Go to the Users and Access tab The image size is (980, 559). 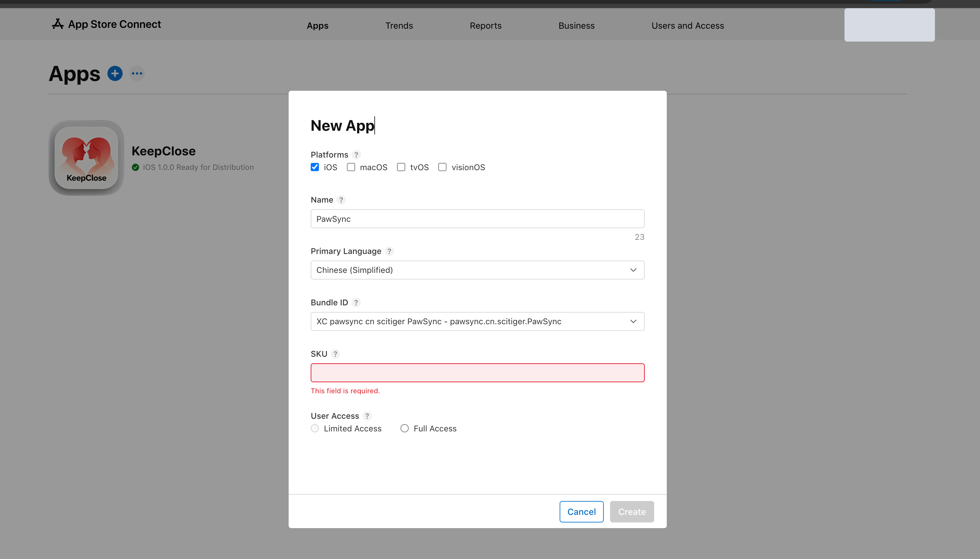pos(688,26)
